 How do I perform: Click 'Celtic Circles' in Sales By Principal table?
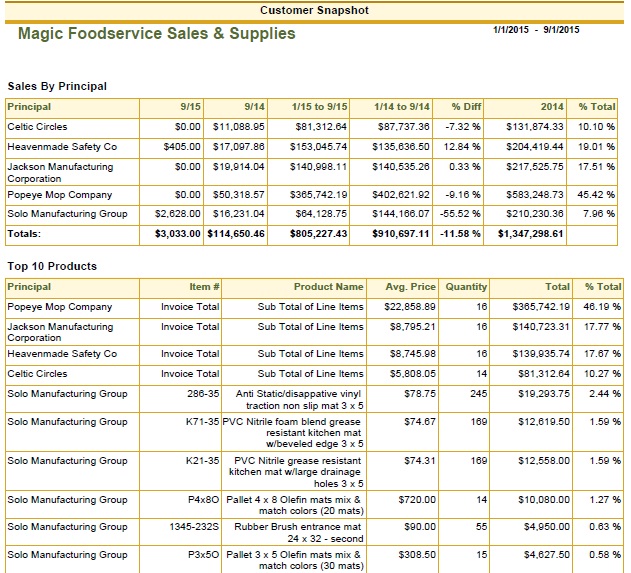37,127
